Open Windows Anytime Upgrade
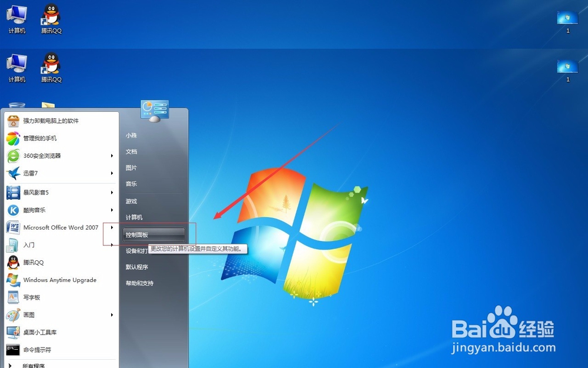Viewport: 588px width, 368px height. pyautogui.click(x=60, y=280)
